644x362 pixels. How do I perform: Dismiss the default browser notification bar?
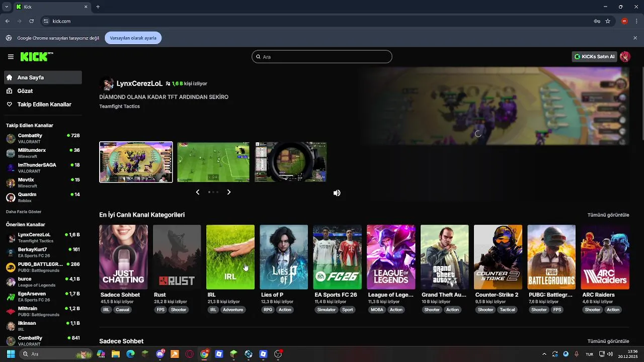[x=635, y=38]
